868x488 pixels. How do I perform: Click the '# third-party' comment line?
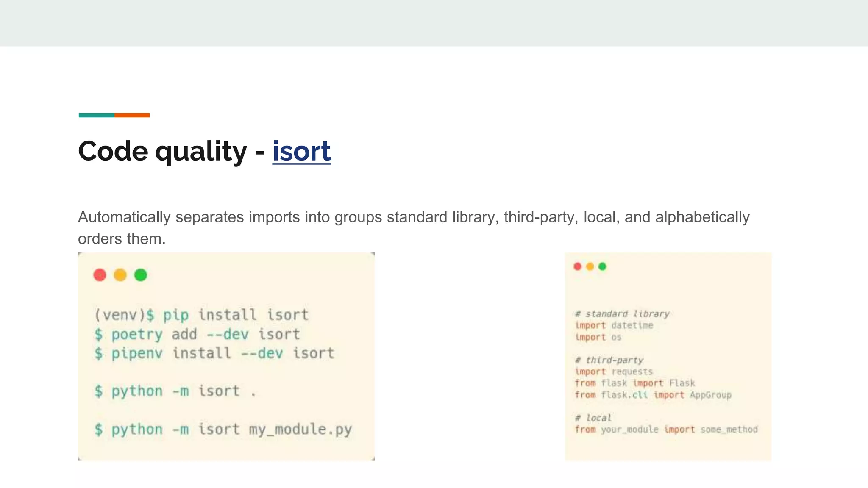[x=609, y=360]
